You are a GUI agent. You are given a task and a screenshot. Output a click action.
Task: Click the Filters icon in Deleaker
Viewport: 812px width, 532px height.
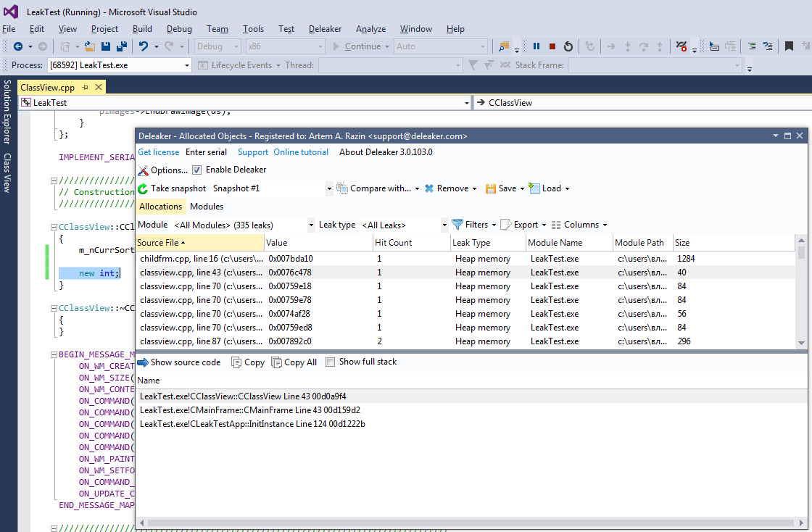(457, 224)
